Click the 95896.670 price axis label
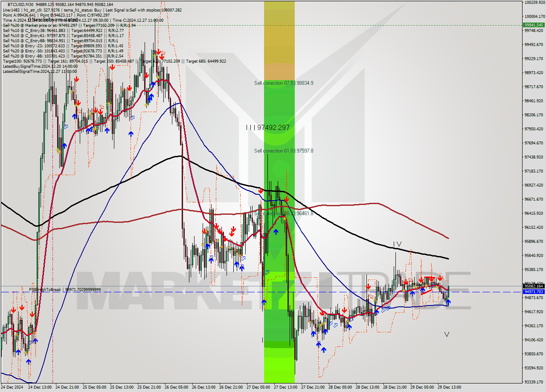 [x=534, y=241]
